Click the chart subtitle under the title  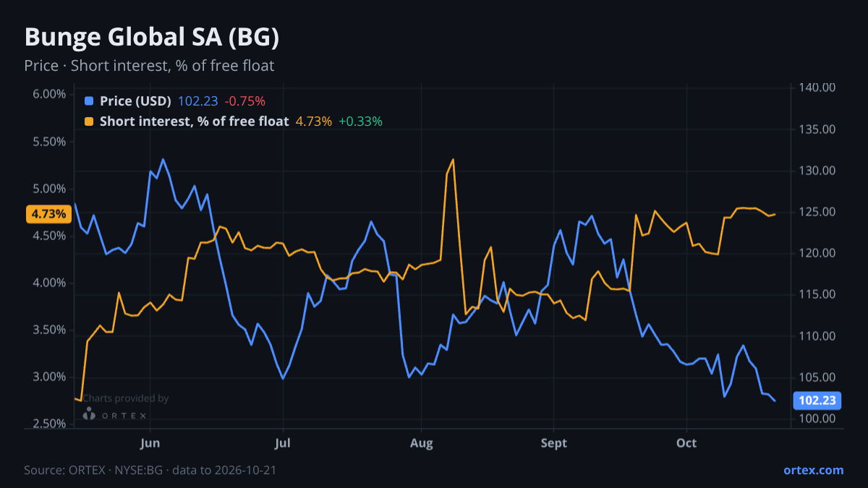pos(149,66)
